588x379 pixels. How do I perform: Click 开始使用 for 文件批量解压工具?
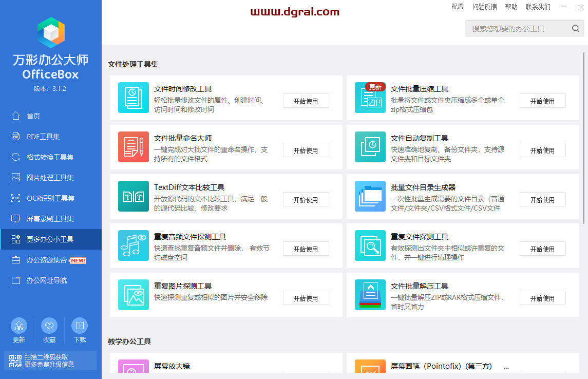click(543, 298)
